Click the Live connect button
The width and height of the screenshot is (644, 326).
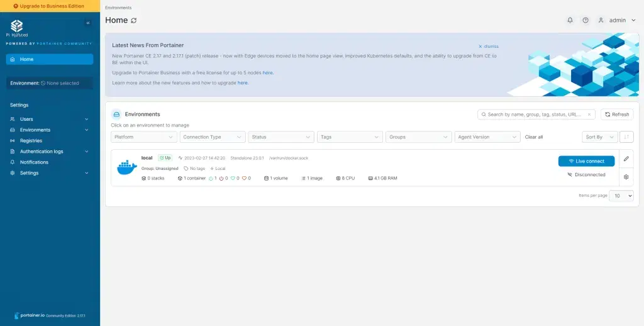(587, 161)
